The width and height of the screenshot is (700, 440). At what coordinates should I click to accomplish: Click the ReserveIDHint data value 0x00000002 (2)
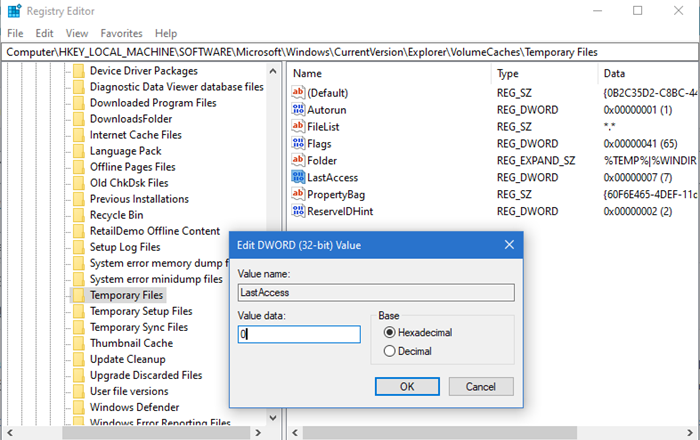click(638, 212)
